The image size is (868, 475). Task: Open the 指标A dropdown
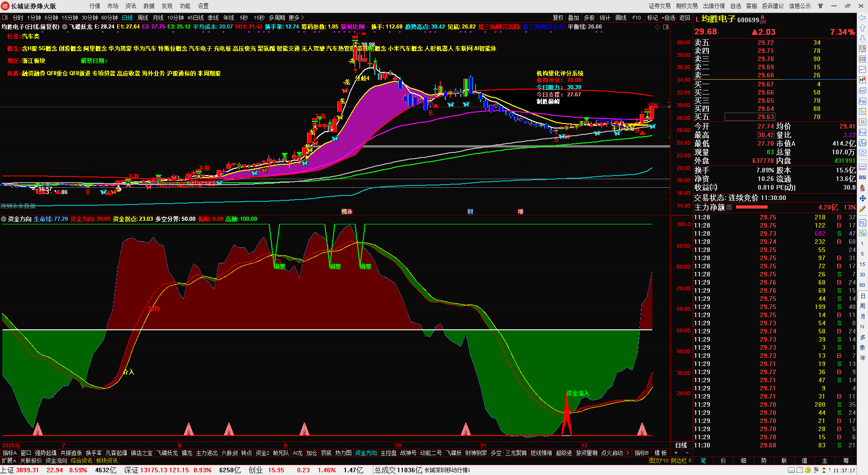pyautogui.click(x=9, y=453)
